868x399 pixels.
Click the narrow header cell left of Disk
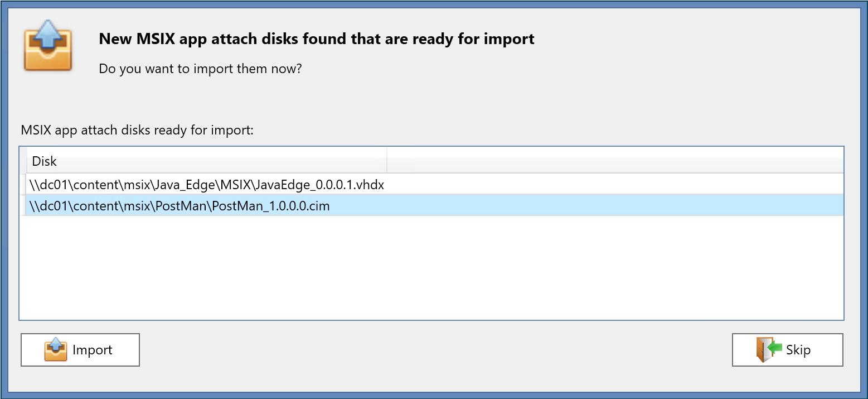23,161
